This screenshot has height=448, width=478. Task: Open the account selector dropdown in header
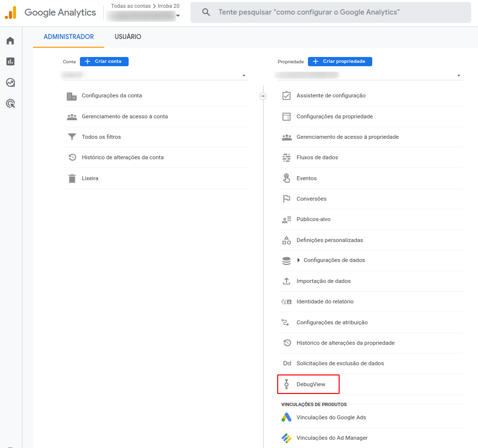click(178, 16)
